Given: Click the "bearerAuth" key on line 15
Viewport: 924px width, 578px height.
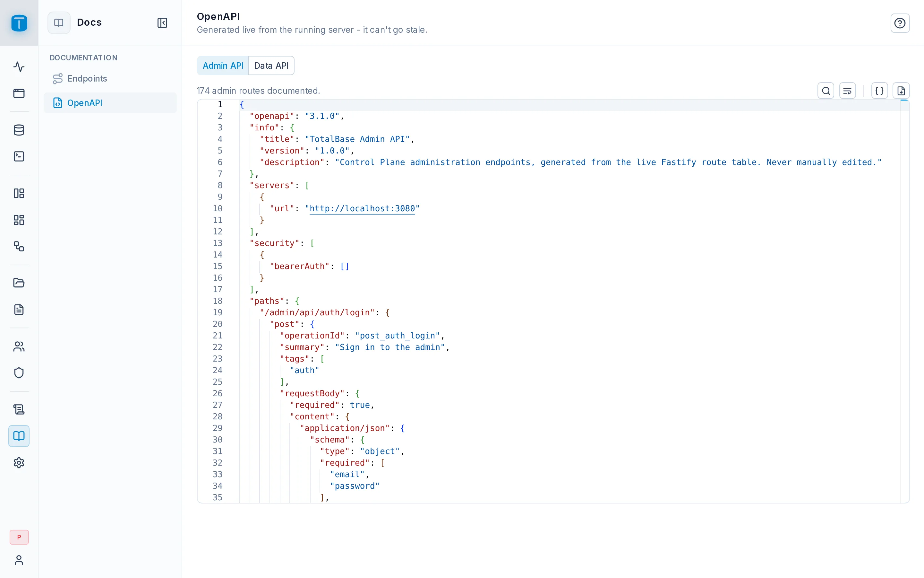Looking at the screenshot, I should pyautogui.click(x=300, y=266).
